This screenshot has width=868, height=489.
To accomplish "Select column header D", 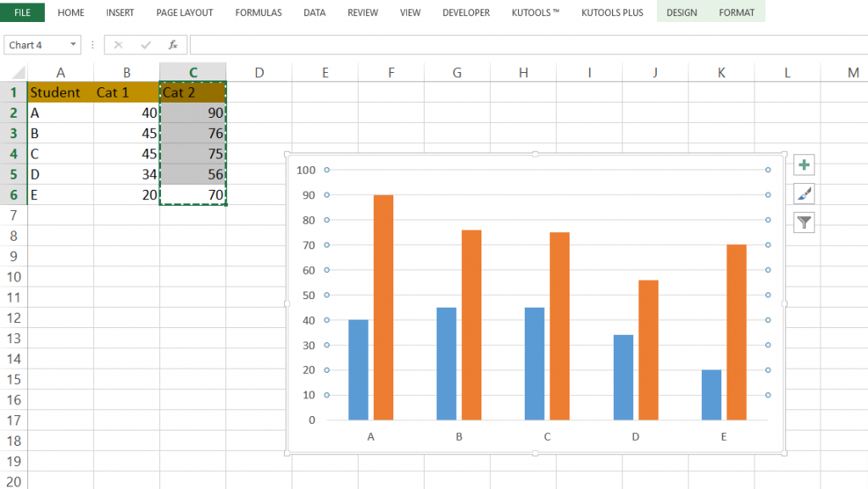I will [259, 71].
